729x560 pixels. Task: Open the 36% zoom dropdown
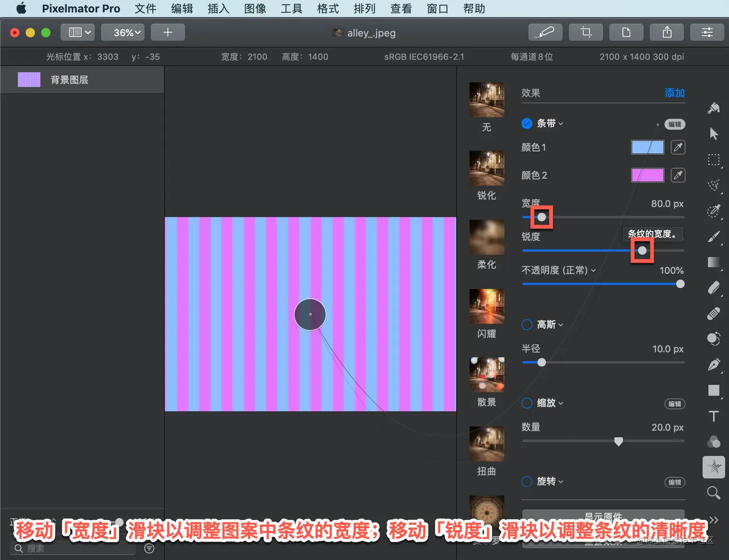coord(123,32)
